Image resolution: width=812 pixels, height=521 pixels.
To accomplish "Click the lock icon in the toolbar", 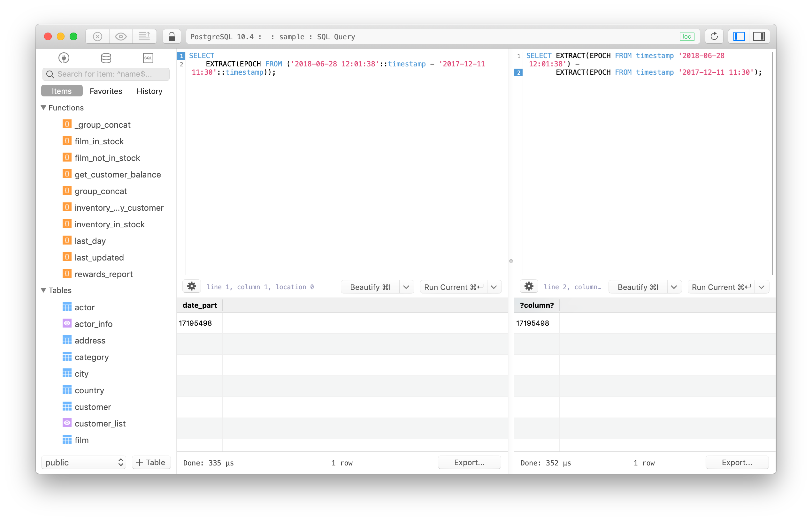I will pos(172,36).
